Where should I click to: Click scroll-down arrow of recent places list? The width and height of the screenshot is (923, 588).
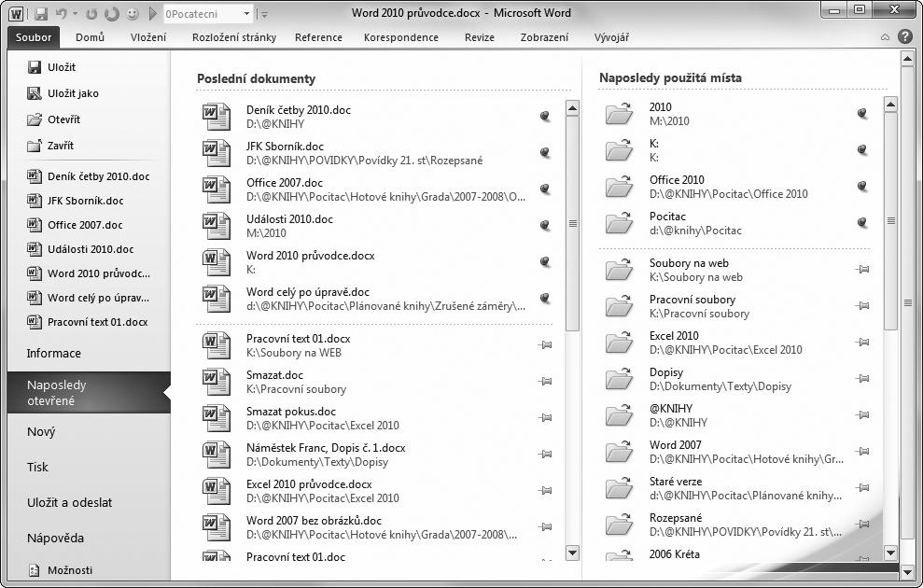pyautogui.click(x=890, y=553)
